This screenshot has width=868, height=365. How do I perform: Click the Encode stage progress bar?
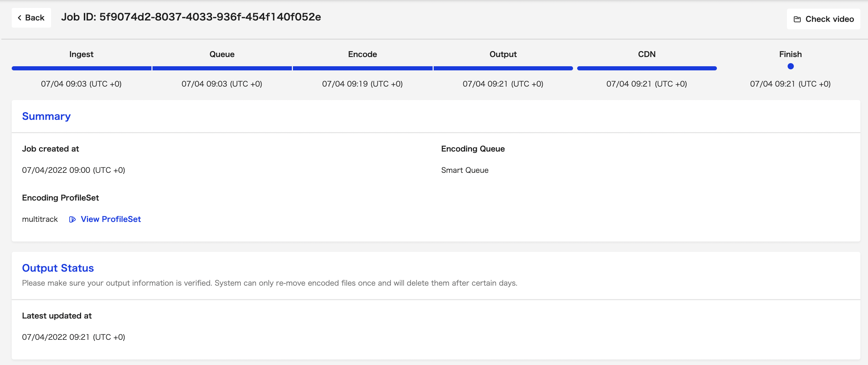pyautogui.click(x=363, y=68)
